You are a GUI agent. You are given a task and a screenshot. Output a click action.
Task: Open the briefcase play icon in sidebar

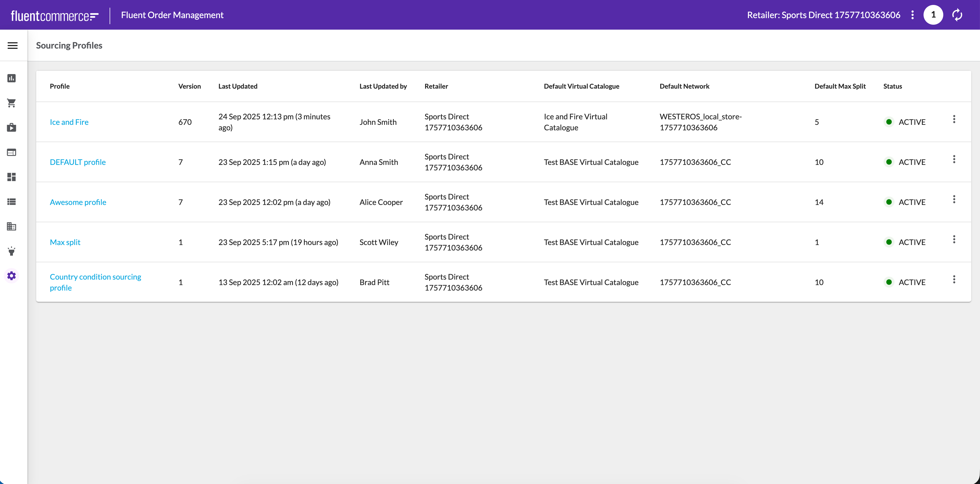point(12,128)
